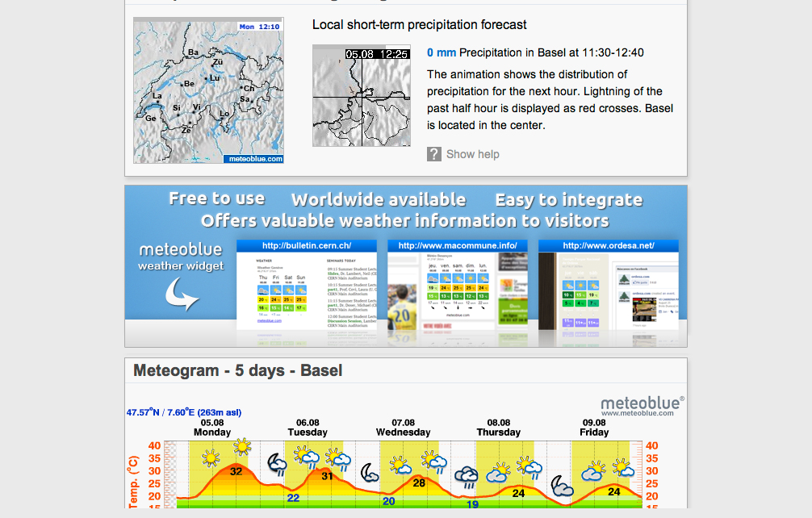The height and width of the screenshot is (518, 812).
Task: Click the Thursday night moon with cloud icon
Action: pyautogui.click(x=561, y=487)
